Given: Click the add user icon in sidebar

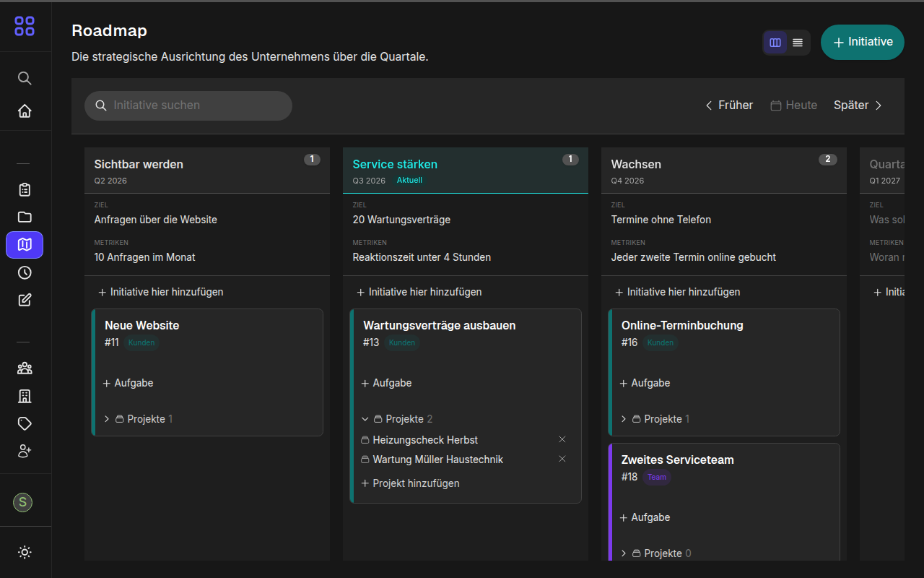Looking at the screenshot, I should (x=25, y=451).
